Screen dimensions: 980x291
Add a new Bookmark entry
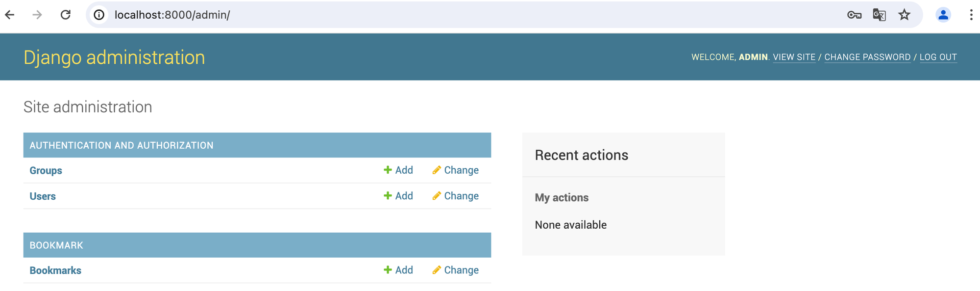tap(398, 270)
